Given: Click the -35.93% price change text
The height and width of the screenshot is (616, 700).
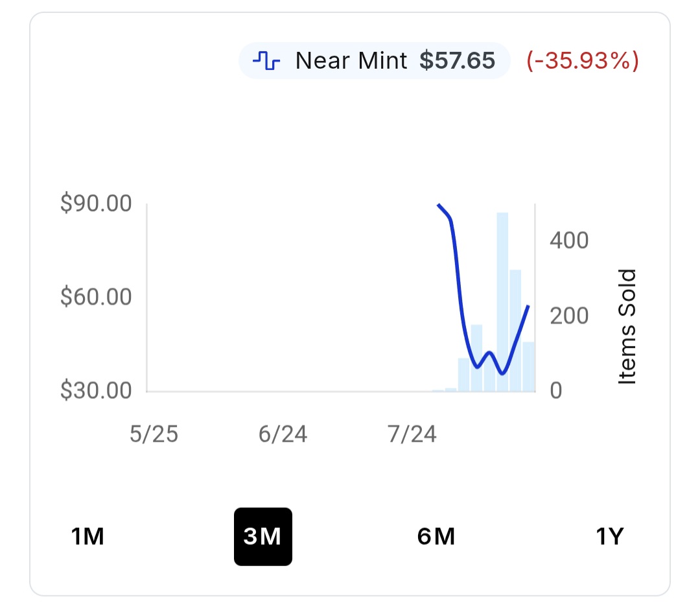Looking at the screenshot, I should [x=583, y=60].
